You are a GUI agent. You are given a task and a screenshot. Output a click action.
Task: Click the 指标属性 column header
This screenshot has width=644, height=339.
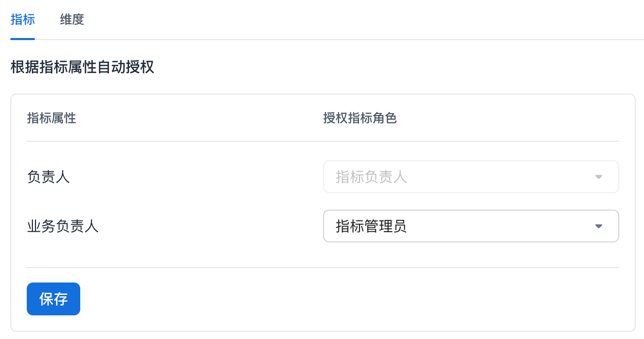(51, 118)
